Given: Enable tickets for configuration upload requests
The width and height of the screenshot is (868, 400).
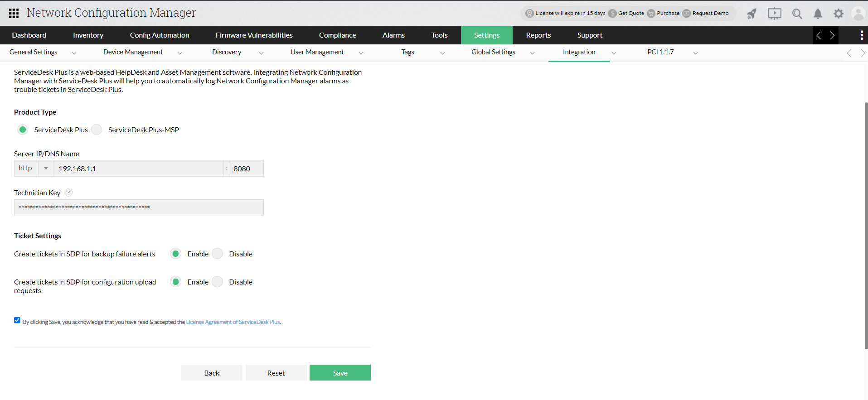Looking at the screenshot, I should [x=176, y=282].
